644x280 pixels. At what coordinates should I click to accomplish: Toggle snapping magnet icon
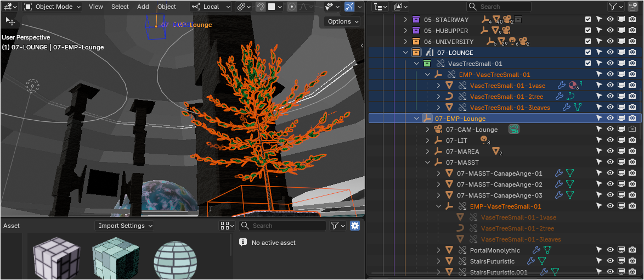[261, 7]
